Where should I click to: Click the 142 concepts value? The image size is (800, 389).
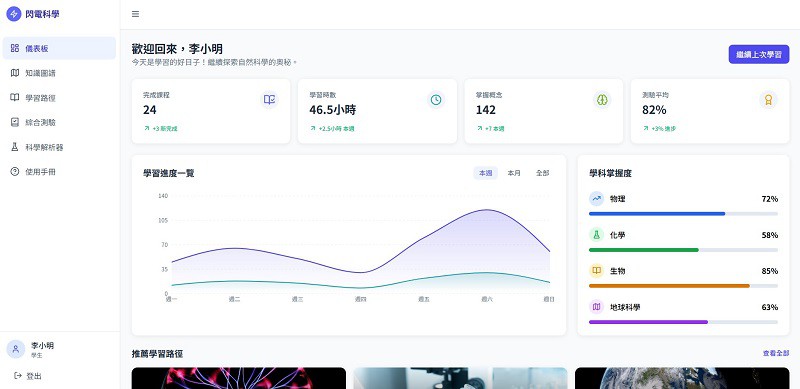coord(486,110)
